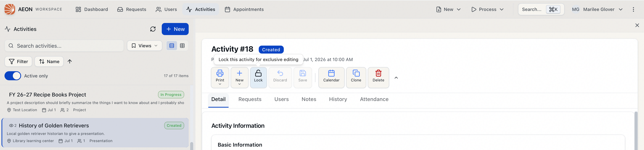This screenshot has height=150, width=644.
Task: Click the Project type label
Action: tap(79, 110)
